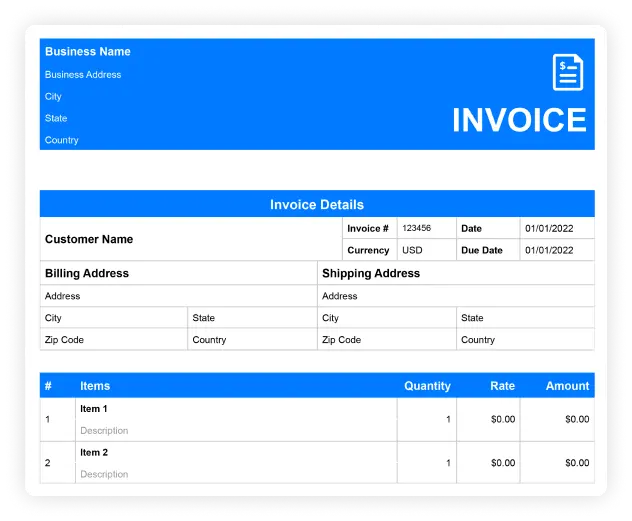Screen dimensions: 632x521
Task: Select the shipping Country cell
Action: (526, 340)
